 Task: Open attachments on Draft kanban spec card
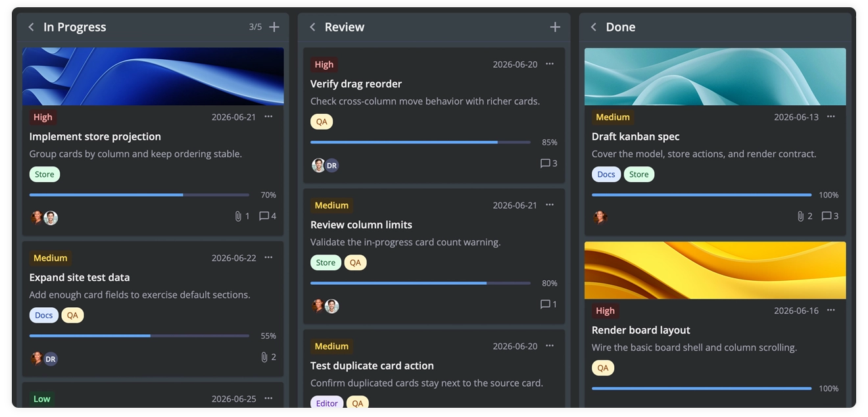tap(804, 216)
